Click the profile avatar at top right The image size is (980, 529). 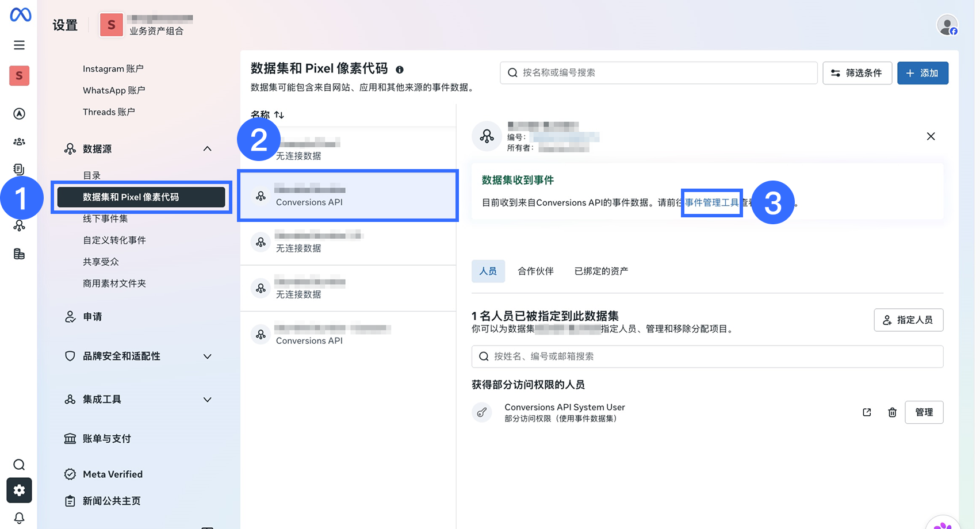point(947,25)
